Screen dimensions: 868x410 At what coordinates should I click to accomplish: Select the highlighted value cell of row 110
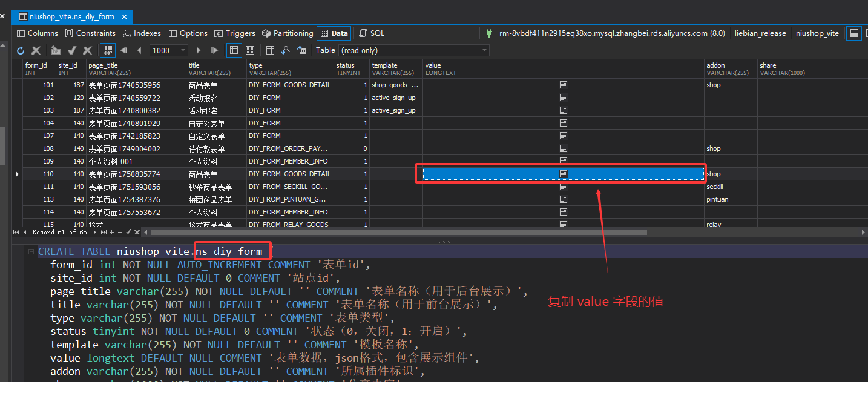(x=563, y=174)
